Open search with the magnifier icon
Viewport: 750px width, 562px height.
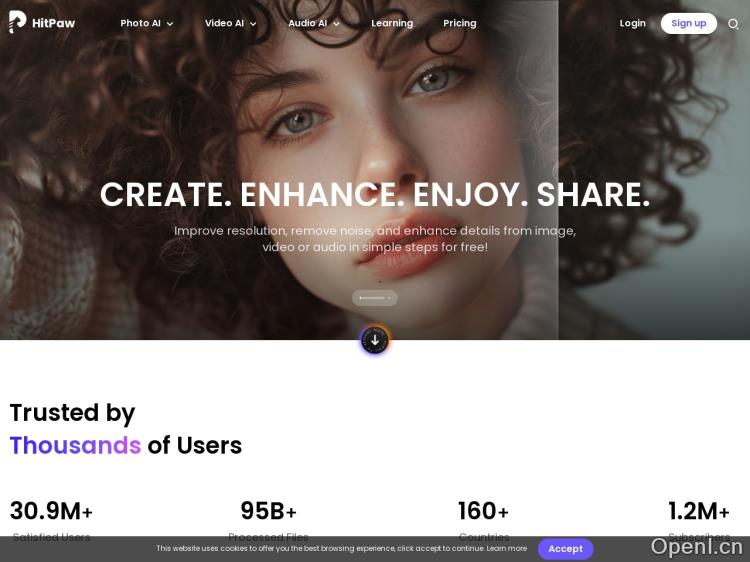733,24
